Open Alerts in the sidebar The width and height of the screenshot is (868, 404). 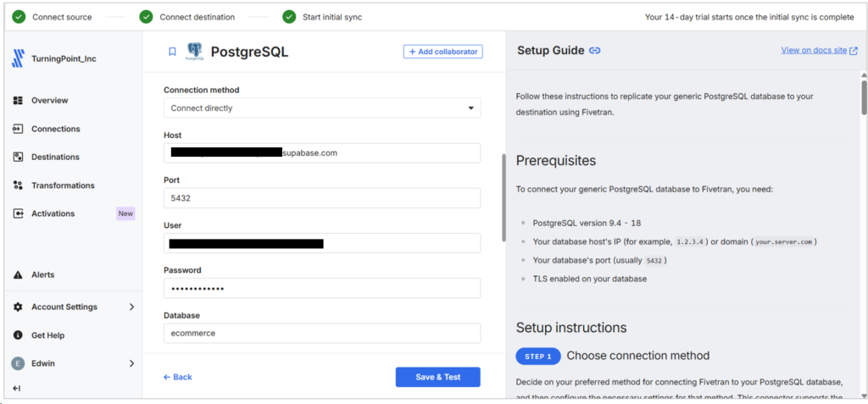click(x=43, y=274)
